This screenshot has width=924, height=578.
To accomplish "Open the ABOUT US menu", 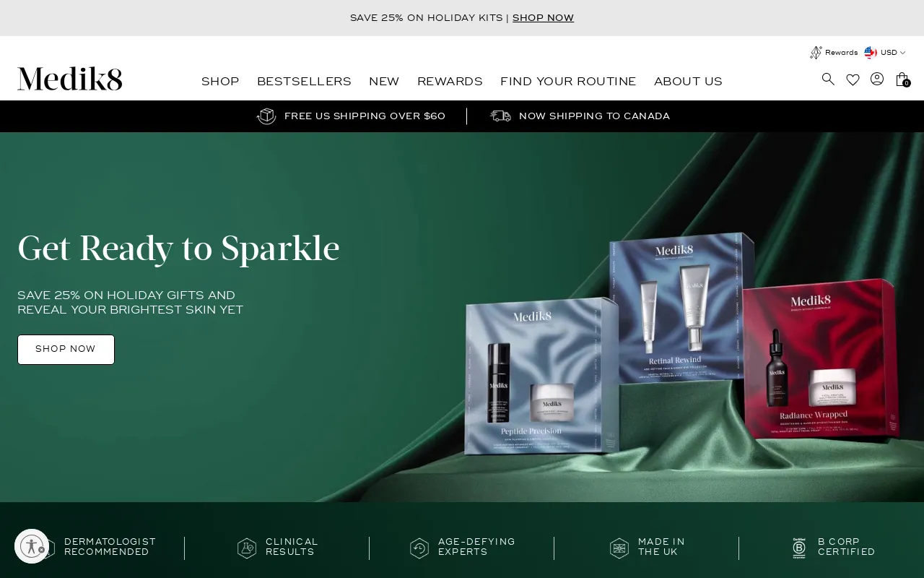I will (688, 82).
